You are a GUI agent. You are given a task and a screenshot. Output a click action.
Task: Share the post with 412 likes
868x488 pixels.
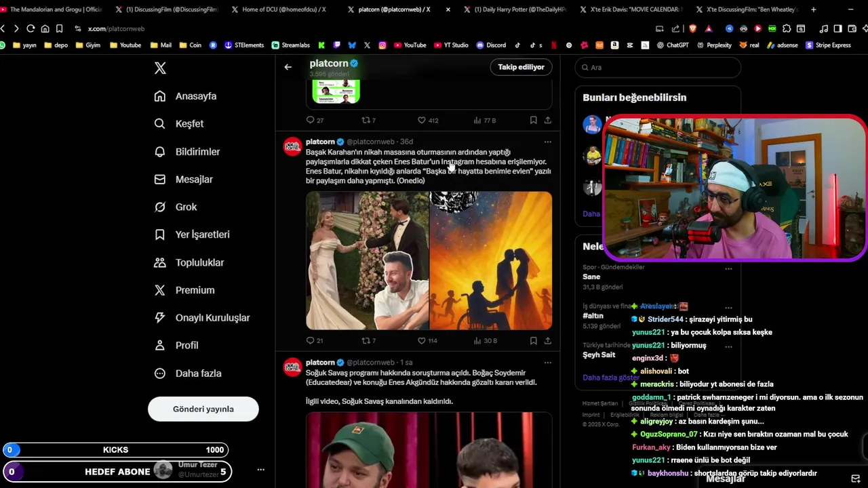548,120
